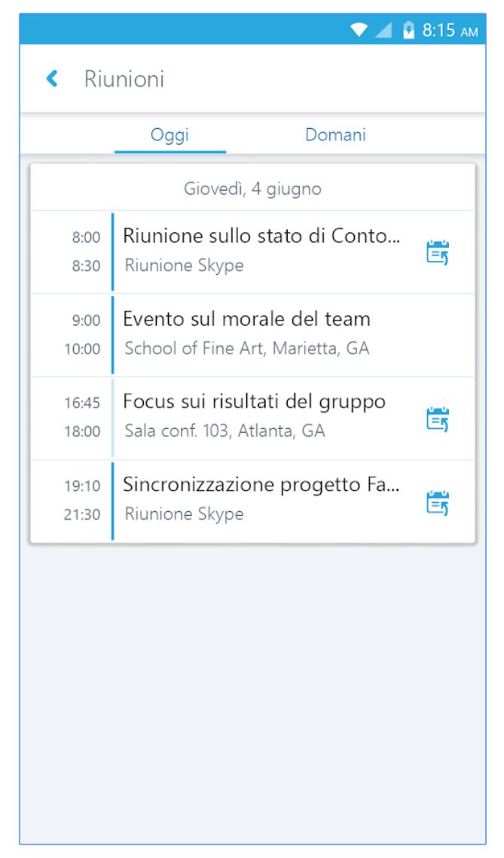Tap School of Fine Art location text
Image resolution: width=504 pixels, height=858 pixels.
[247, 349]
